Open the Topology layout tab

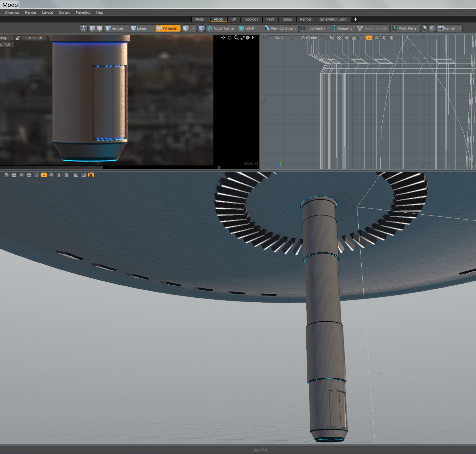click(x=251, y=19)
